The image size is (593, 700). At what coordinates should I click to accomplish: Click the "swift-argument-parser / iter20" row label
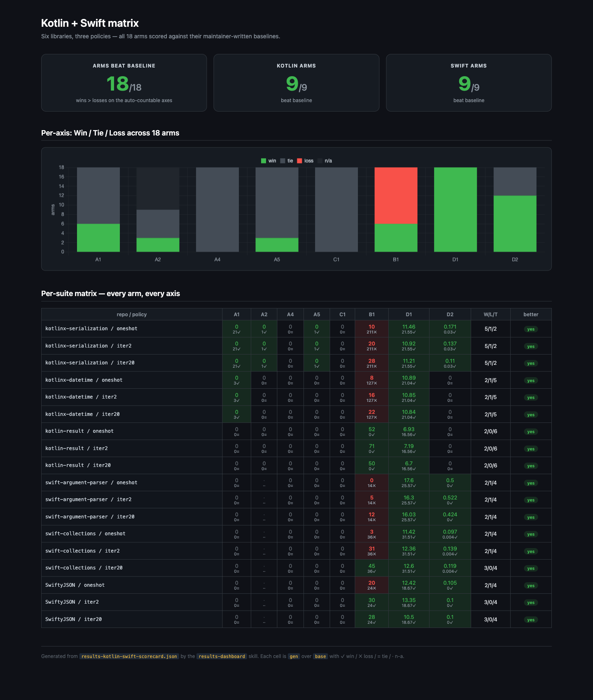tap(90, 517)
